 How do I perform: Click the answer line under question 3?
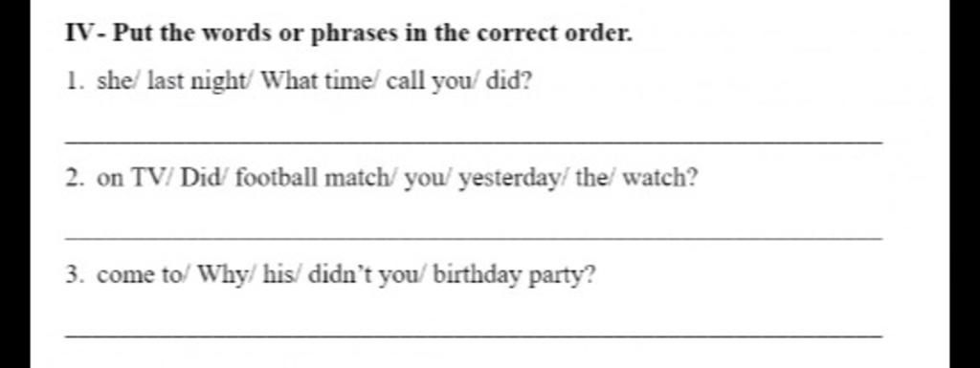tap(474, 336)
